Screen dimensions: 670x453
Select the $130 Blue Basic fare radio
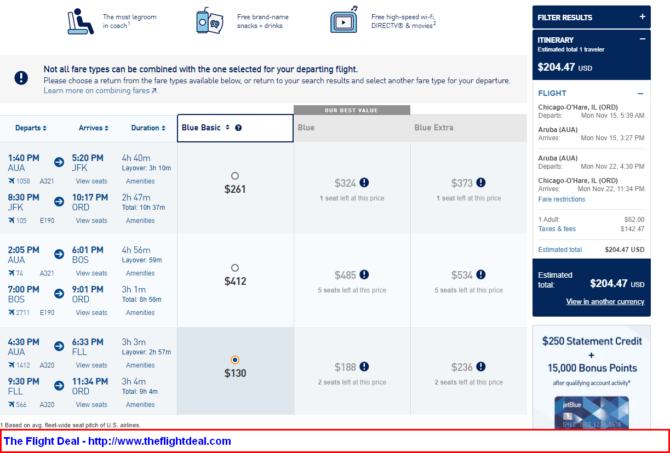pyautogui.click(x=235, y=360)
